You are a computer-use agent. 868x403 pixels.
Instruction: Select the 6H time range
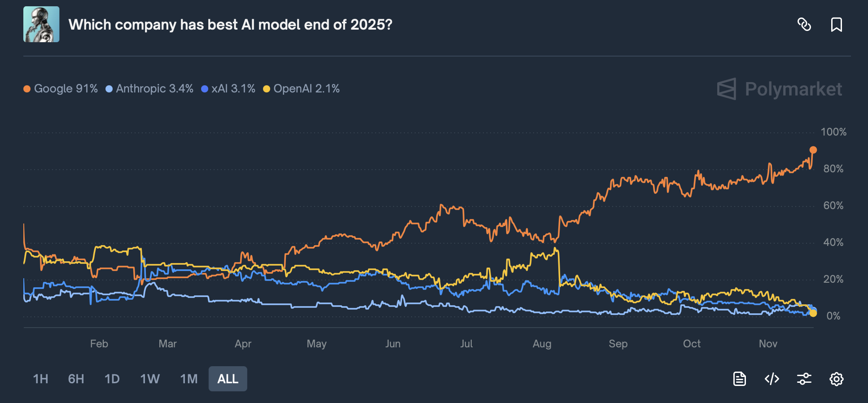[76, 379]
